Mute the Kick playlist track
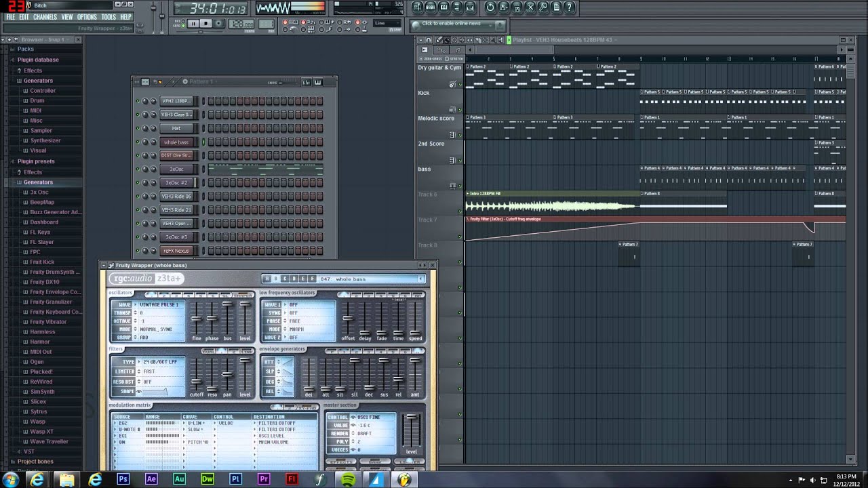The image size is (868, 488). pos(460,110)
